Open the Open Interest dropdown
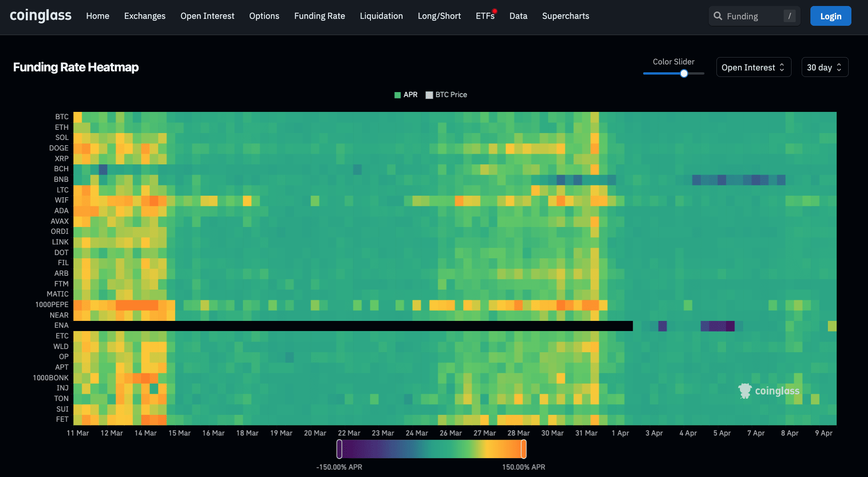This screenshot has height=477, width=868. 753,67
